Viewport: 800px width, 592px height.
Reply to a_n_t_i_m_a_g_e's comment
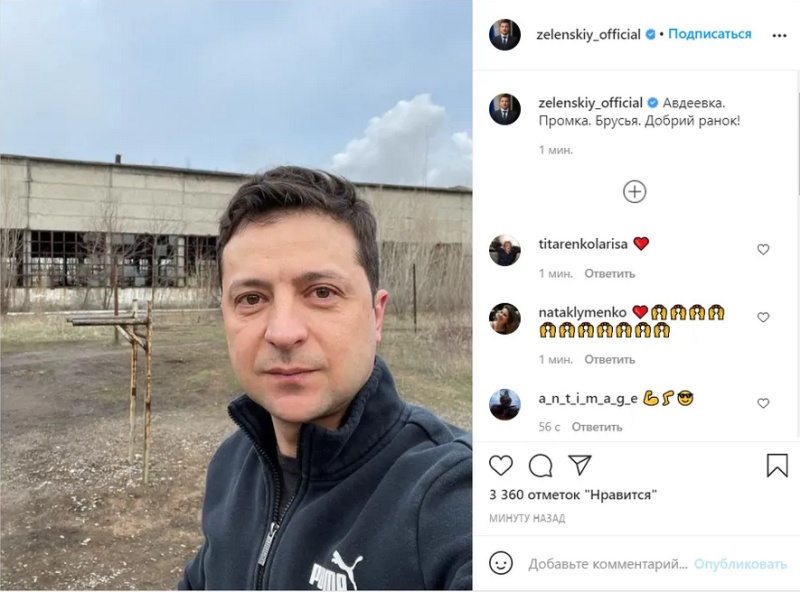[x=596, y=427]
